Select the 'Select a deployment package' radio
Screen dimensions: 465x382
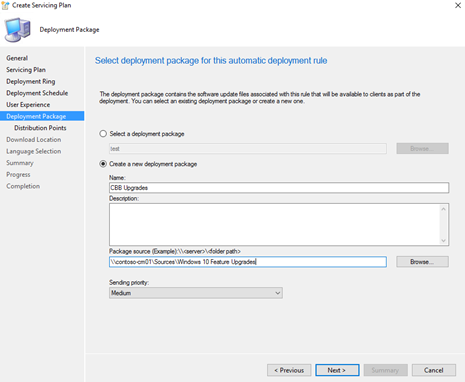point(103,134)
